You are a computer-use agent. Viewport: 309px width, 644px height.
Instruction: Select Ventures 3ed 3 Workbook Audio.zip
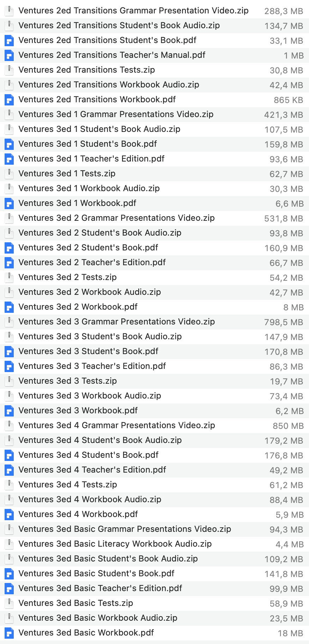[x=90, y=396]
